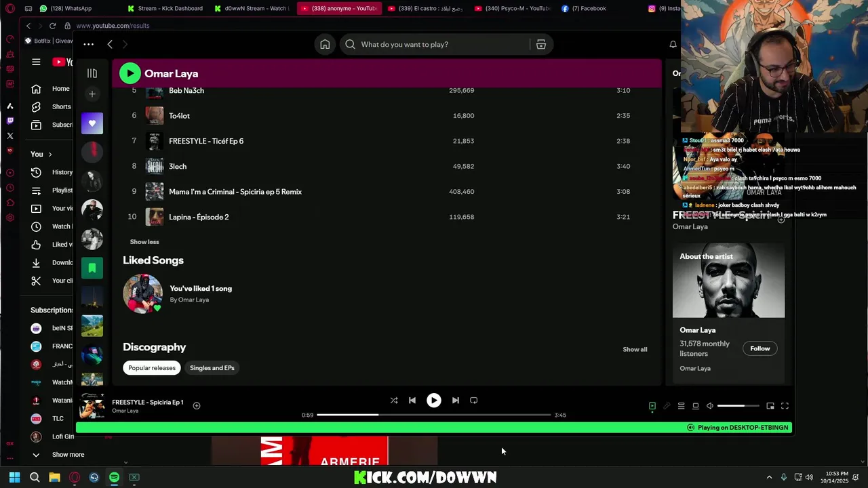Open the Browse icon in the search bar
This screenshot has height=488, width=868.
click(541, 45)
